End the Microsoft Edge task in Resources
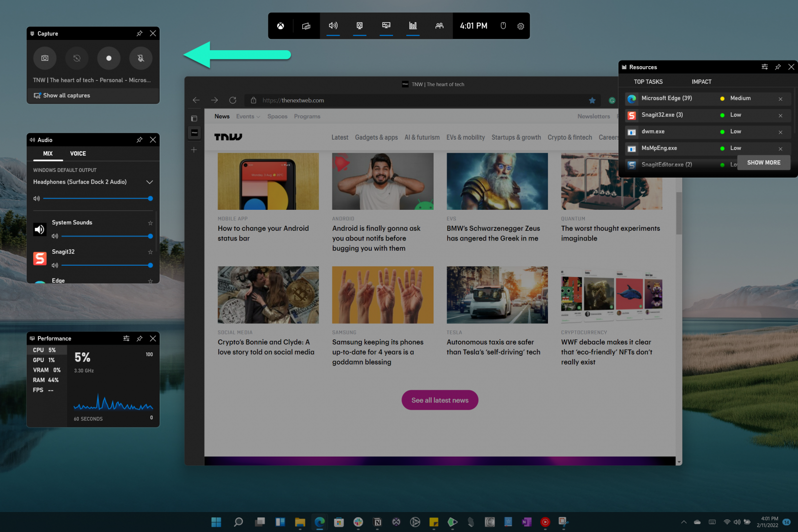 (x=780, y=99)
